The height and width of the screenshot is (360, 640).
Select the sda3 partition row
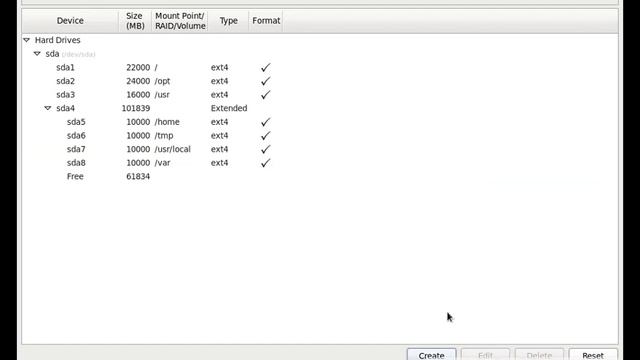(x=320, y=95)
